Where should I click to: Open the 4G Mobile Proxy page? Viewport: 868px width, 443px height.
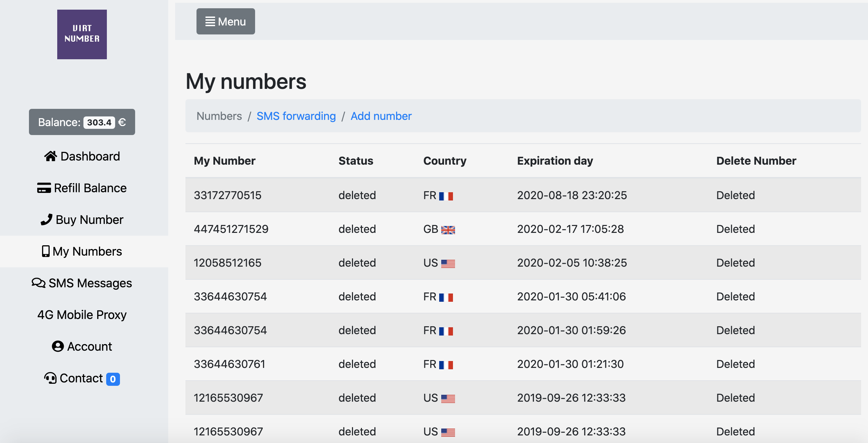pyautogui.click(x=82, y=315)
